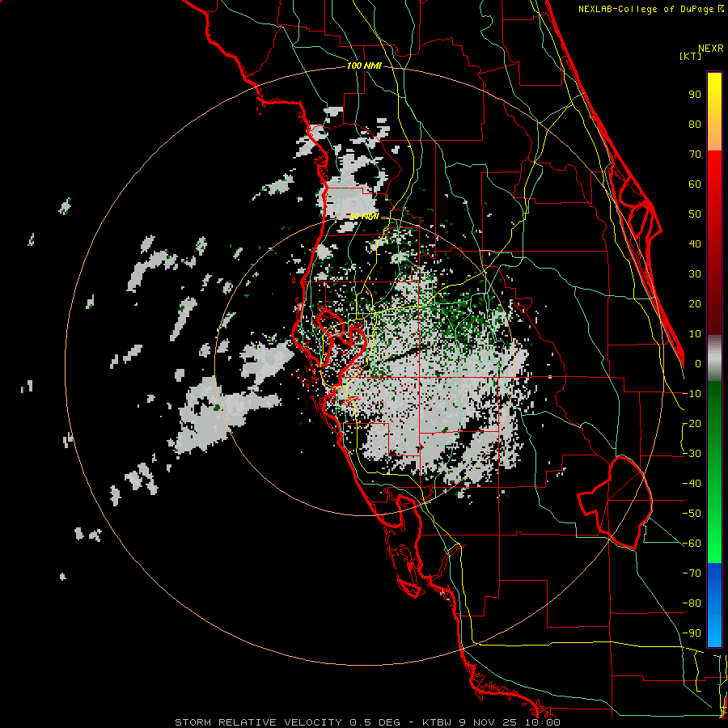Screen dimensions: 728x728
Task: Click the -30 value on velocity scale
Action: pos(692,454)
